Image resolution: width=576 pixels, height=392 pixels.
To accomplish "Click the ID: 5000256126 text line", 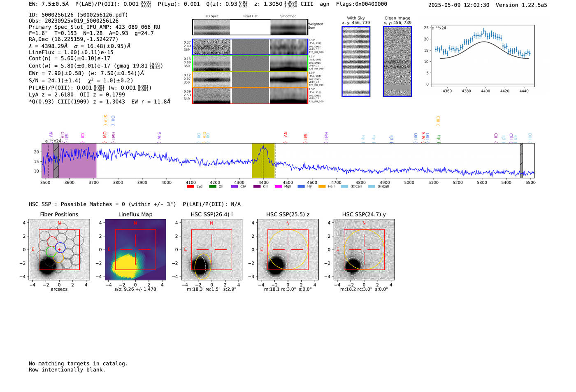I will point(79,15).
